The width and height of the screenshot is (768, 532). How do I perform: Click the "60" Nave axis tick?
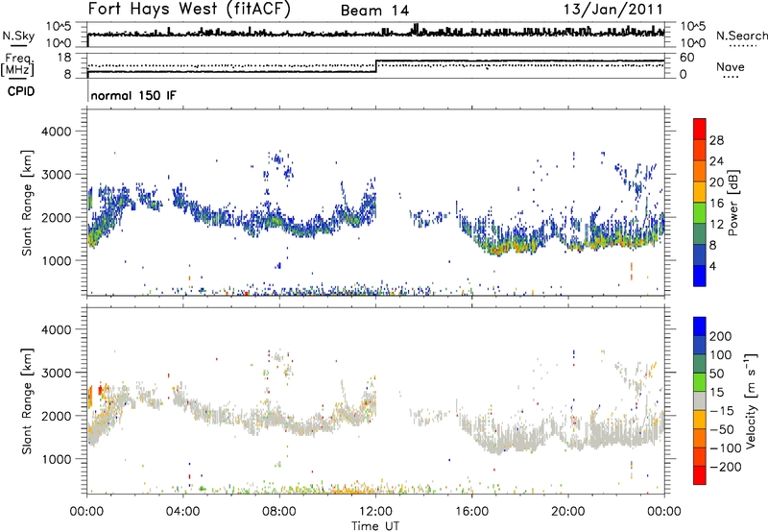pyautogui.click(x=686, y=58)
